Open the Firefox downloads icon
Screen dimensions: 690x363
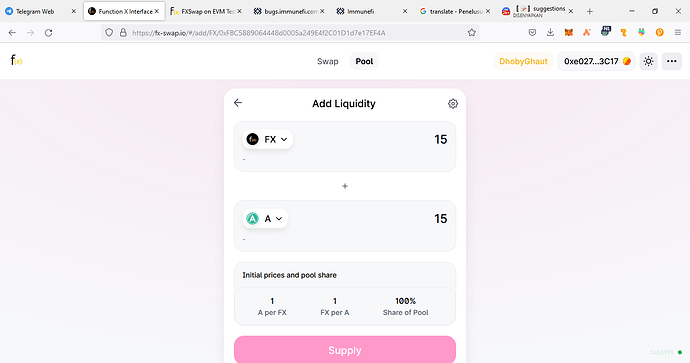coord(550,32)
